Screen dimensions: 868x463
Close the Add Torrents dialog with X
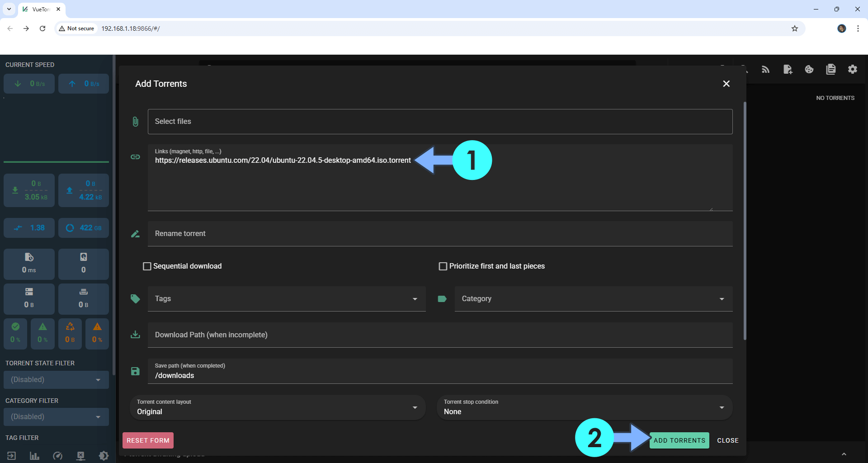[726, 84]
